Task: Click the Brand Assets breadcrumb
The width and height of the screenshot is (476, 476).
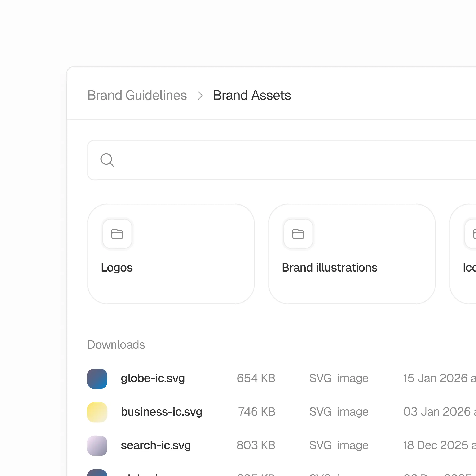Action: 252,95
